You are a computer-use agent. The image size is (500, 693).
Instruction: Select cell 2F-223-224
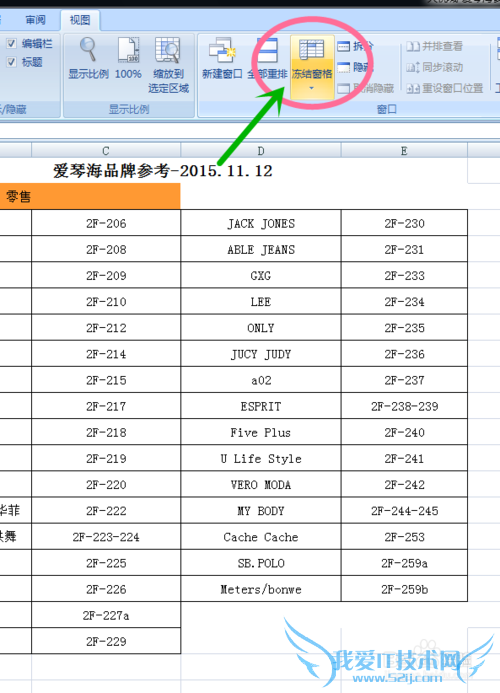106,536
